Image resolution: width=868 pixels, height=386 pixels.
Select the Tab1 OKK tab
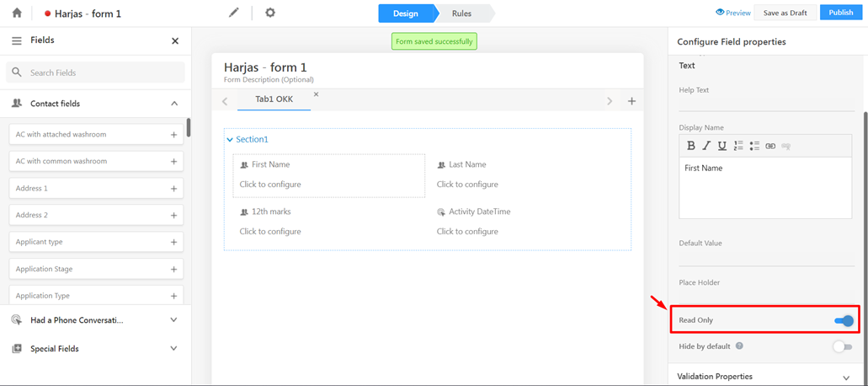[274, 99]
